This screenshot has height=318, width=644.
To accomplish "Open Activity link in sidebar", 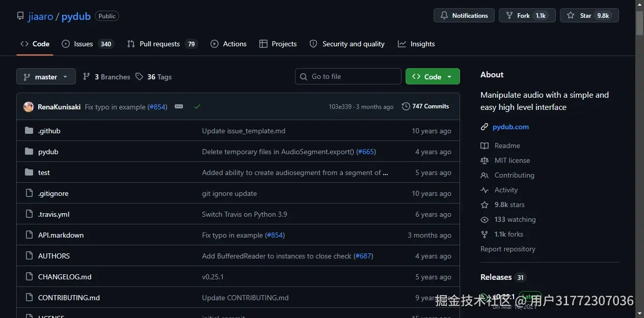I will [x=506, y=190].
